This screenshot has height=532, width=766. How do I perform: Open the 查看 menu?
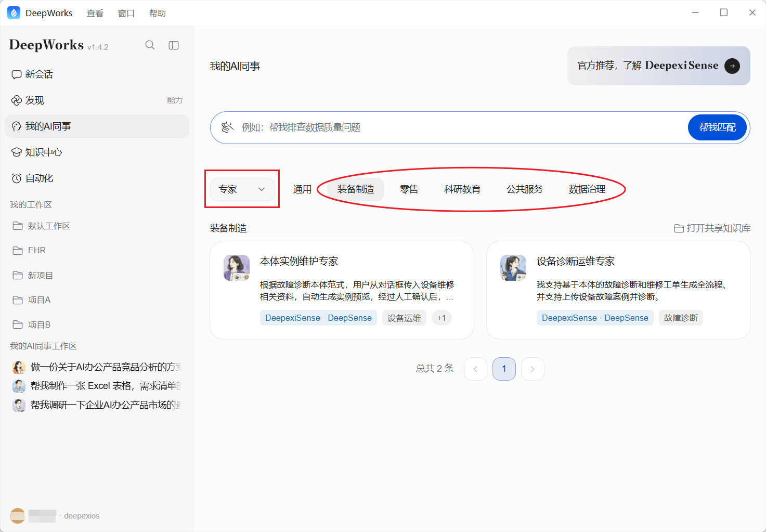pyautogui.click(x=95, y=13)
